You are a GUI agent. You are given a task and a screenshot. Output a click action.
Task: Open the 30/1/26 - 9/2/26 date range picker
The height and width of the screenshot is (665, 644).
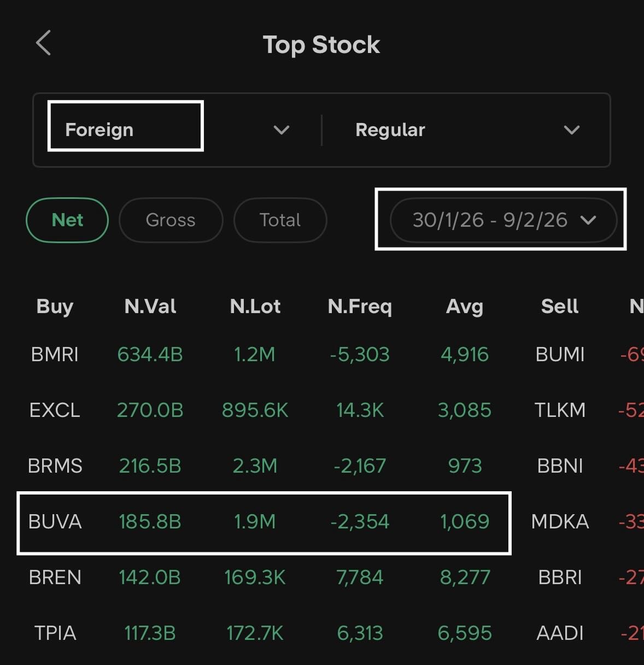490,220
